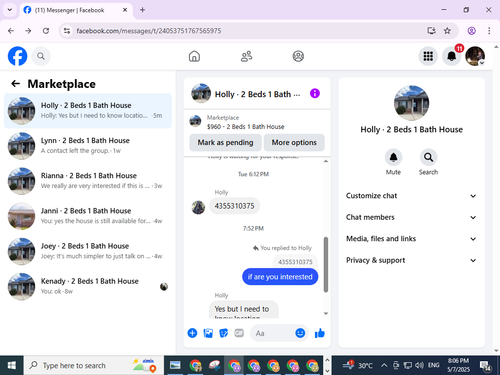Click More options button
Viewport: 500px width, 375px height.
pyautogui.click(x=294, y=142)
